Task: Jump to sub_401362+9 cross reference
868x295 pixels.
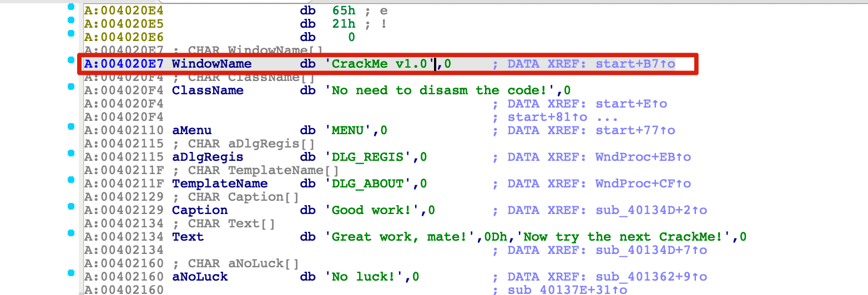Action: tap(652, 277)
